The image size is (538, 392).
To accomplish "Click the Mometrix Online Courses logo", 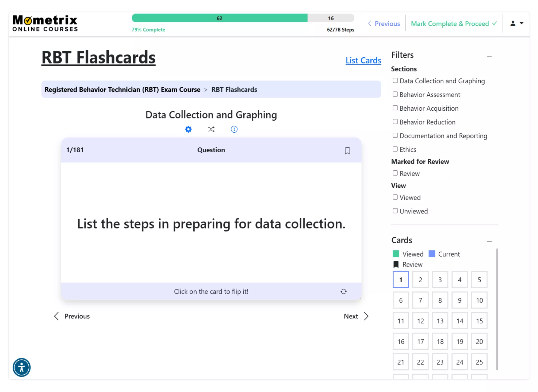I will [x=45, y=24].
